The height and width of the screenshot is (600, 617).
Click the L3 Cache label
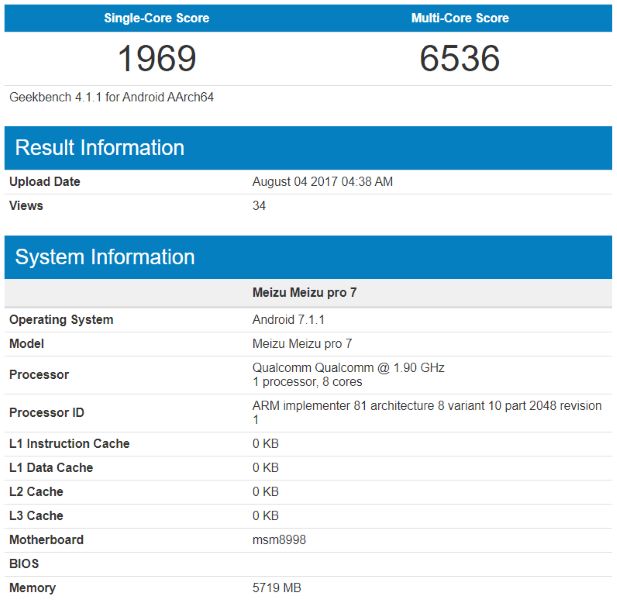[36, 516]
